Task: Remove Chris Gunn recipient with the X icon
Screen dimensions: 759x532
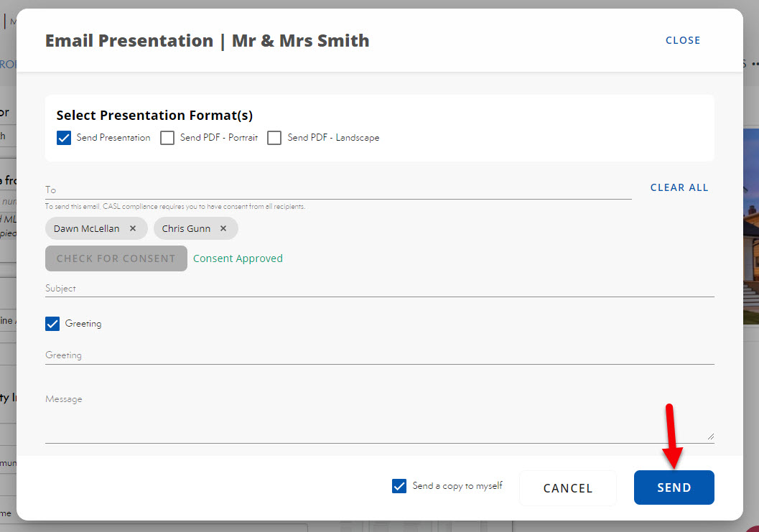Action: 223,229
